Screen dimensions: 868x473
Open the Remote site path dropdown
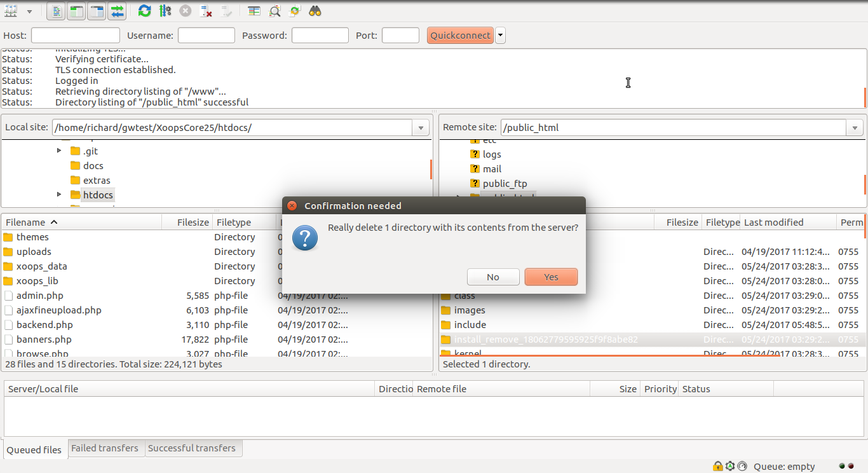[855, 128]
